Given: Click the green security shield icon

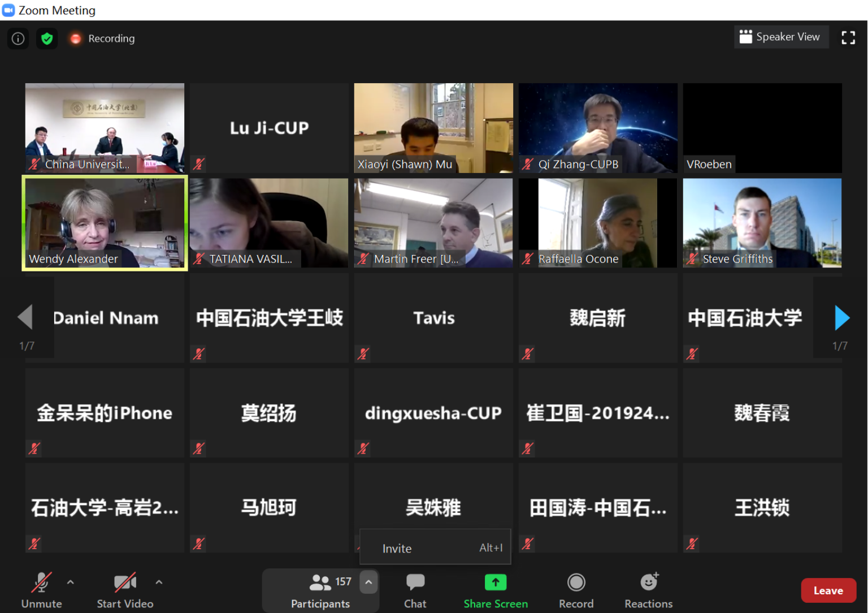Looking at the screenshot, I should click(x=47, y=38).
